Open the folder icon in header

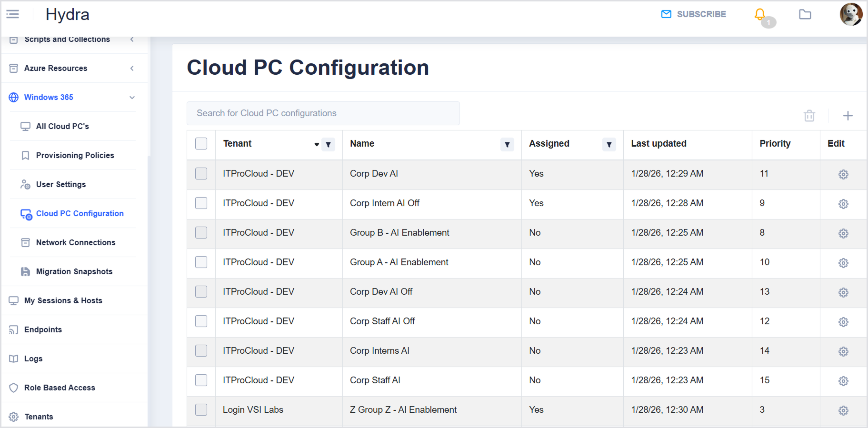pos(805,14)
